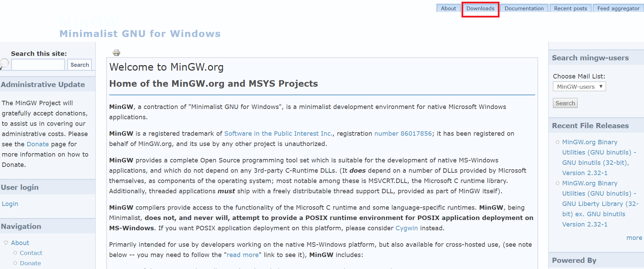Click the Minimalist GNU for Windows site title
The image size is (644, 269).
tap(140, 34)
